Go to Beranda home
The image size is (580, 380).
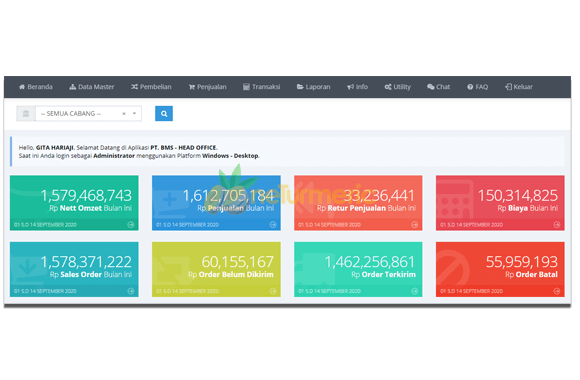36,87
